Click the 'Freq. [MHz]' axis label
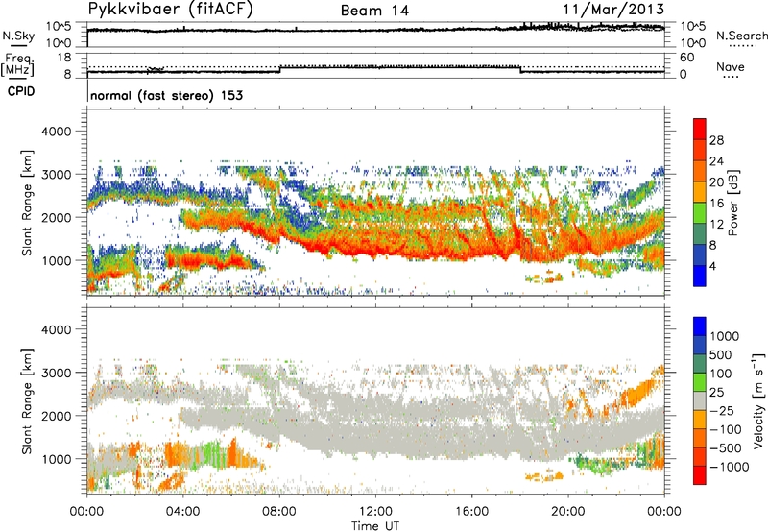Image resolution: width=768 pixels, height=532 pixels. 17,65
